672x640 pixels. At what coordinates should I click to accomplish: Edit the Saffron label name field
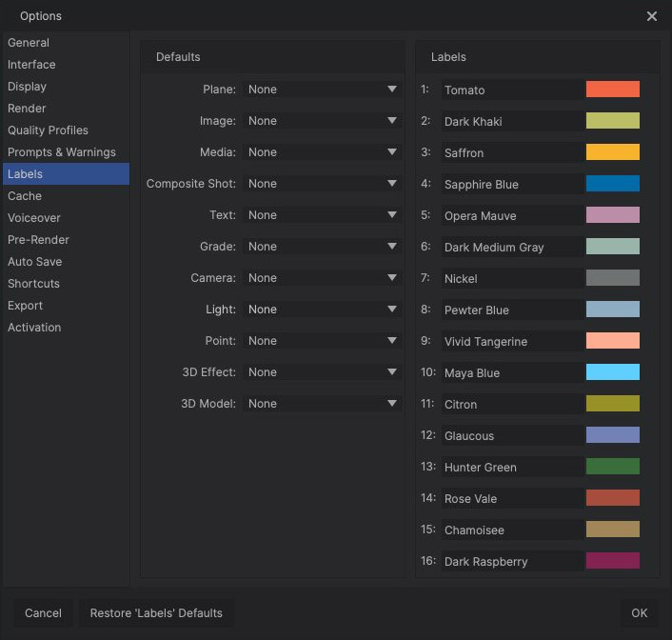click(x=510, y=152)
